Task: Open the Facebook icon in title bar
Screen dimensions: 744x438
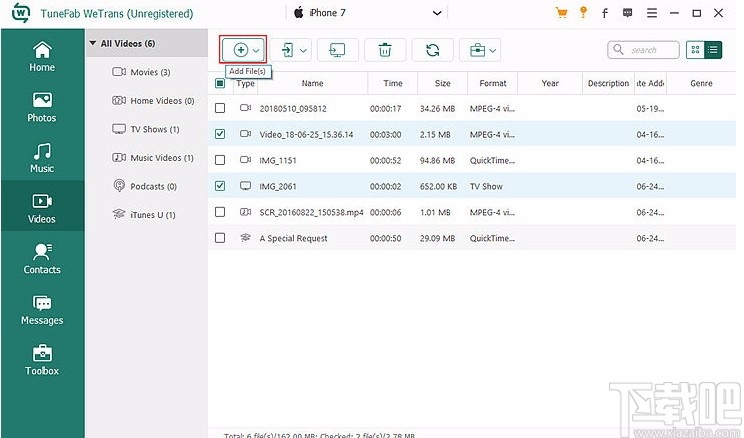Action: point(604,13)
